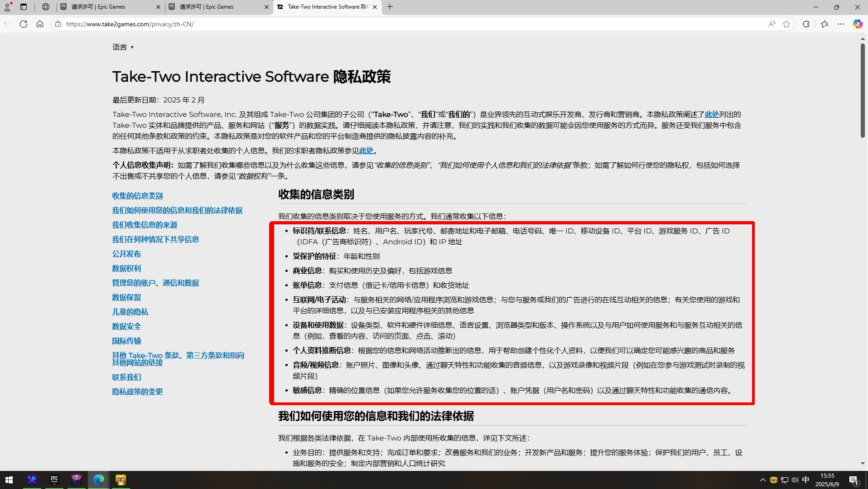
Task: Jump to 我们收集信息的来源 section
Action: coord(145,225)
